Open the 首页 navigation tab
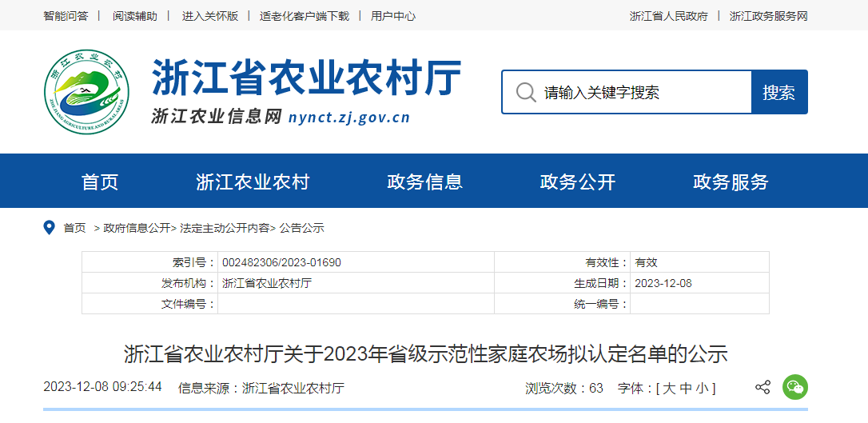 pos(100,182)
